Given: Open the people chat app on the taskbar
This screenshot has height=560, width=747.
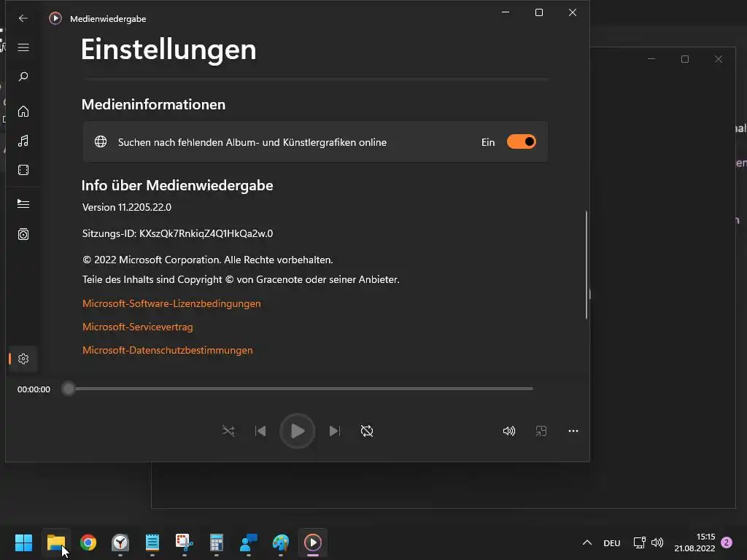Looking at the screenshot, I should 249,542.
